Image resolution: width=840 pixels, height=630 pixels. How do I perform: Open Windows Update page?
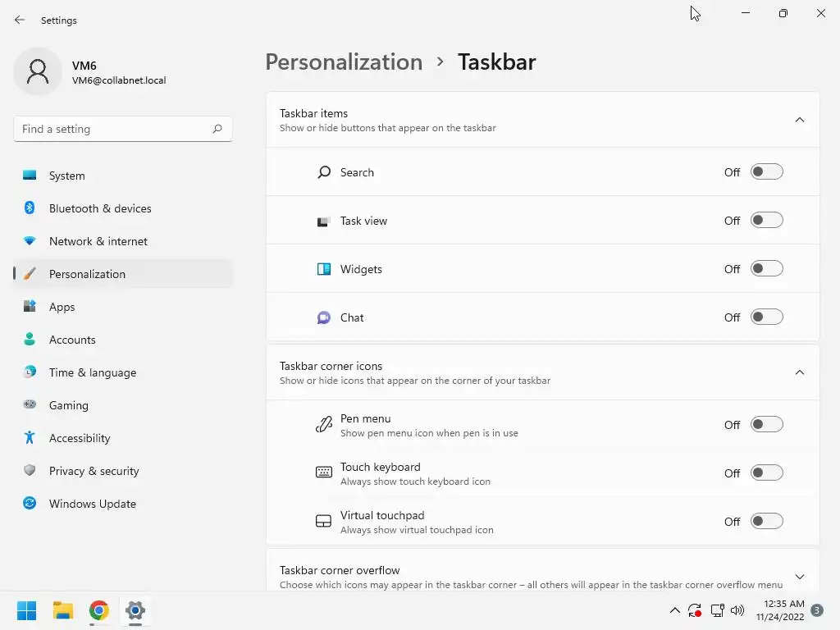coord(123,503)
